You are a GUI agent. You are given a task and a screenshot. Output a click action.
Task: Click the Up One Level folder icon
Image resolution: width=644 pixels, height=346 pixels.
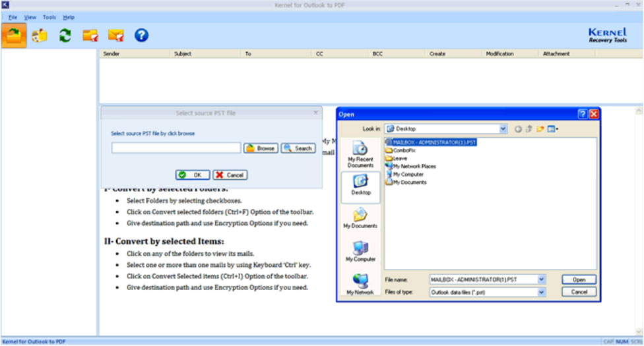point(529,129)
